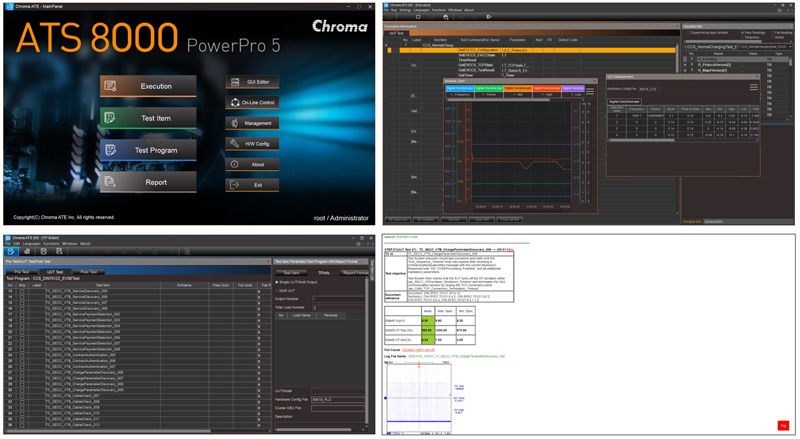This screenshot has width=800, height=439.
Task: Click the On-Line Control icon
Action: (233, 102)
